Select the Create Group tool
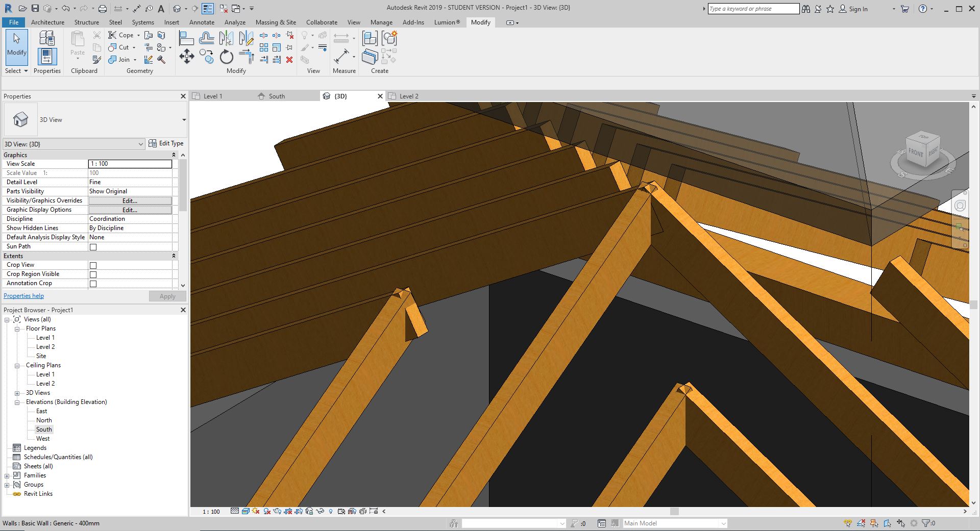Viewport: 980px width, 531px height. [369, 38]
